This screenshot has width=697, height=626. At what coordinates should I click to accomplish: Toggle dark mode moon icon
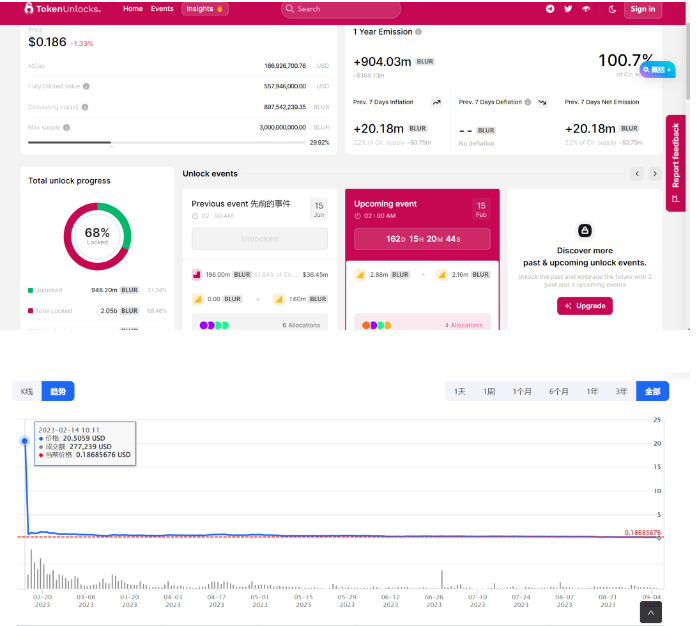pyautogui.click(x=612, y=9)
